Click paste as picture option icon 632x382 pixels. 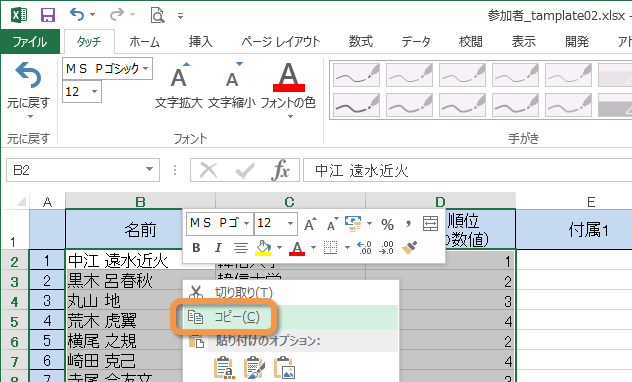pos(285,367)
